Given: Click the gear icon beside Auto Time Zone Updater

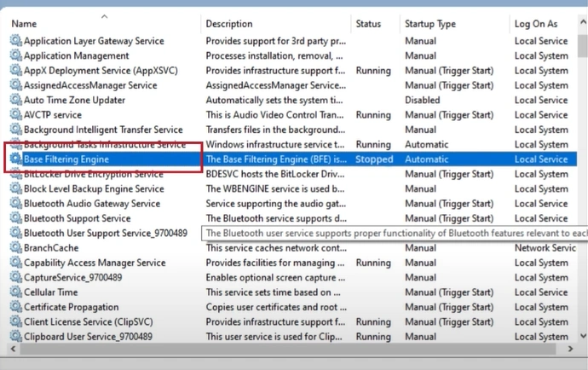Looking at the screenshot, I should (15, 100).
